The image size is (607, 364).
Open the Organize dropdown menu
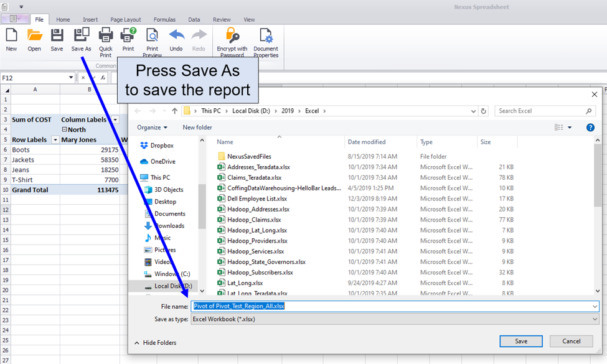(153, 128)
